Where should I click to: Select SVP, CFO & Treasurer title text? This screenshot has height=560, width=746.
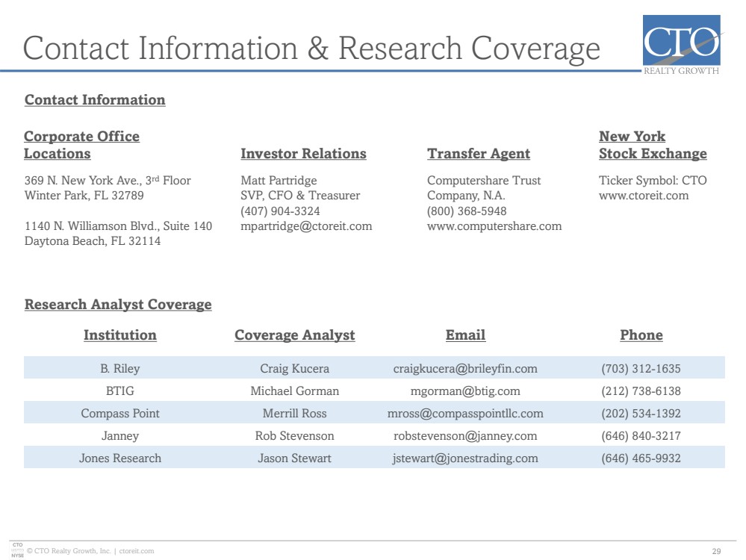pos(300,196)
